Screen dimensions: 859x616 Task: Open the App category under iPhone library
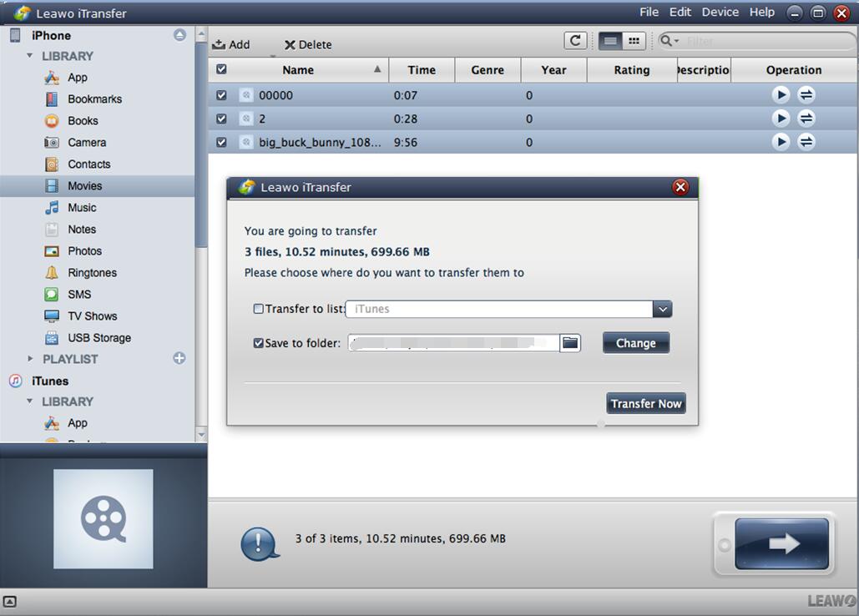[78, 78]
